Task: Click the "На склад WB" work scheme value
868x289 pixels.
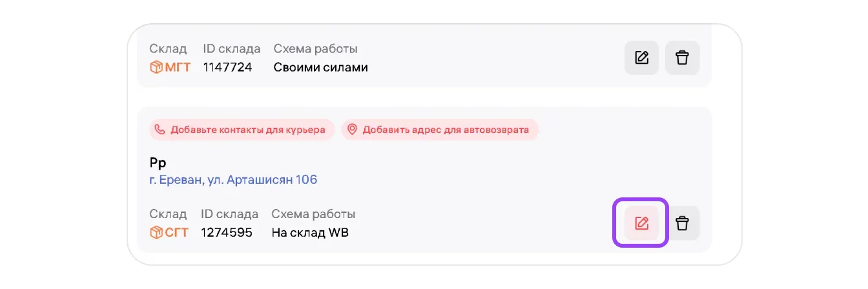Action: (309, 232)
